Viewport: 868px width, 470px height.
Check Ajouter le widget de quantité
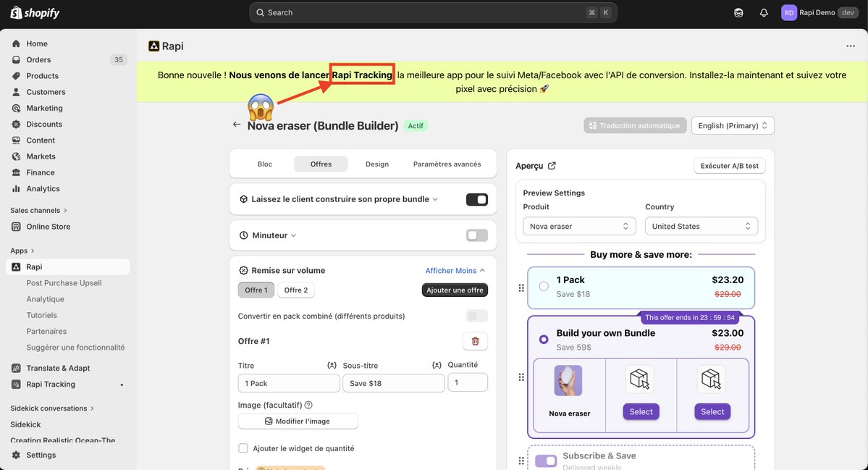pyautogui.click(x=243, y=448)
